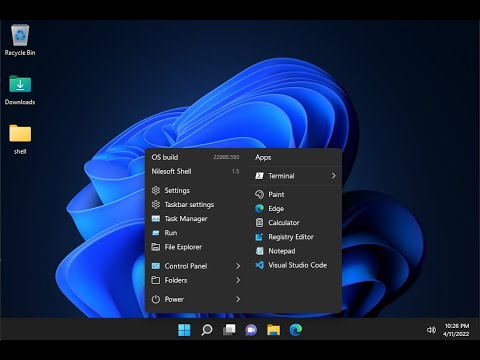Click the Taskbar settings gear icon
Viewport: 480px width, 360px height.
156,204
